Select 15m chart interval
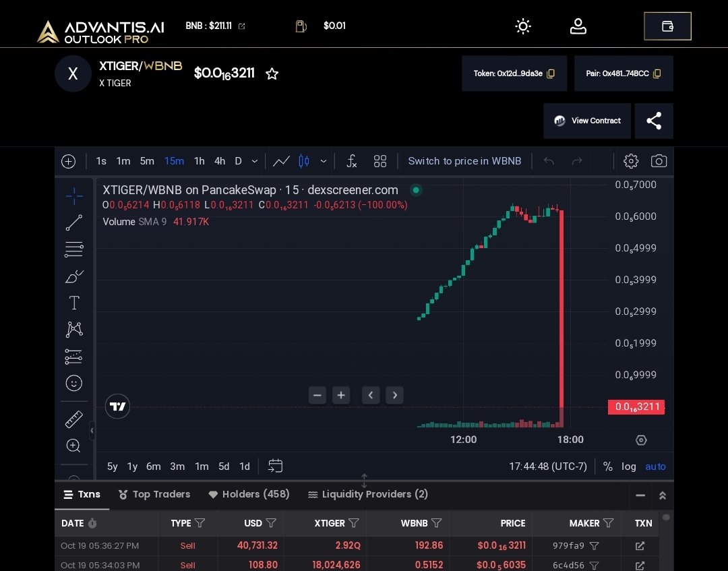 pos(174,161)
